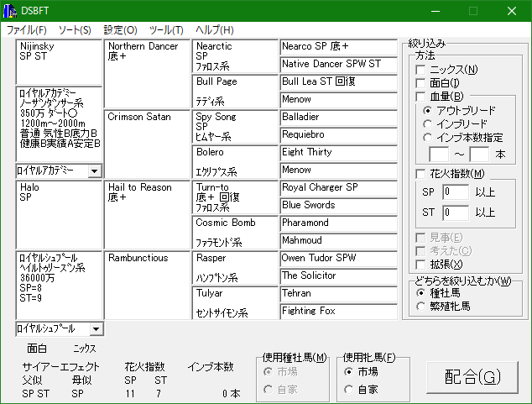
Task: Click the Rasper cell
Action: pyautogui.click(x=235, y=268)
